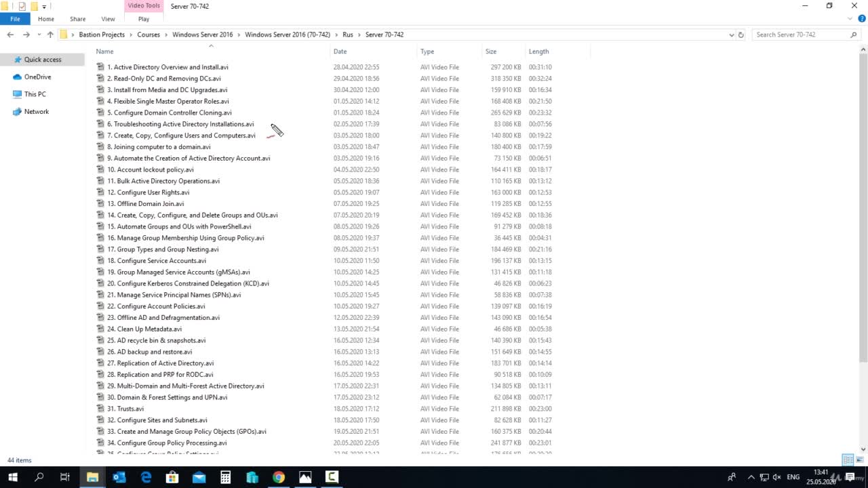This screenshot has height=488, width=868.
Task: Click the vertical scrollbar up arrow
Action: pos(863,49)
